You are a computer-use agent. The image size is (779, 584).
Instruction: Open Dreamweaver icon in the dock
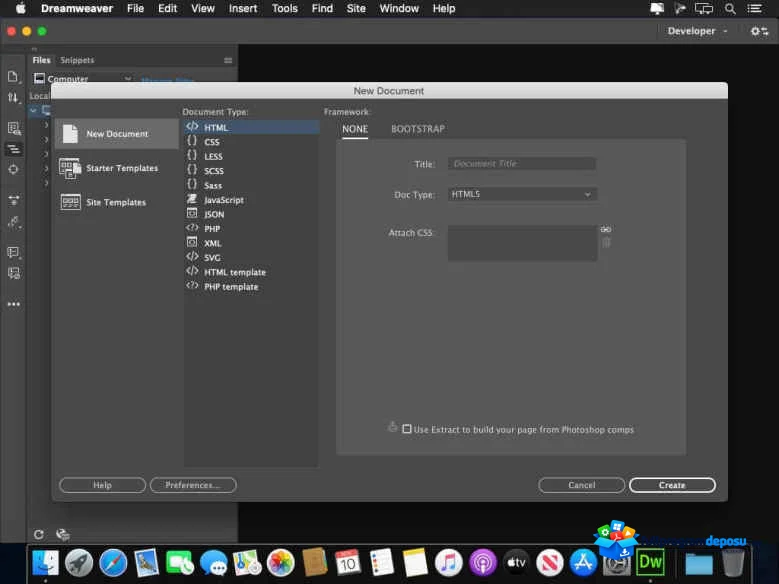point(650,563)
